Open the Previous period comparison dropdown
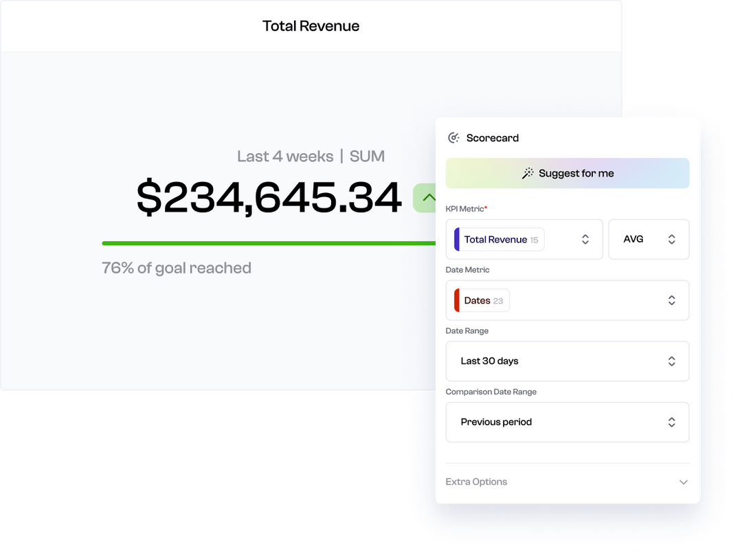This screenshot has height=560, width=742. click(x=567, y=422)
